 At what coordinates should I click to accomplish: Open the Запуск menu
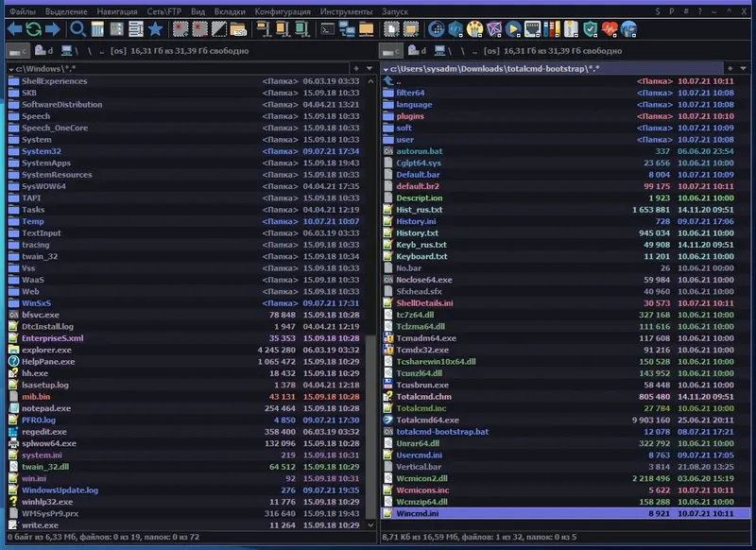(x=395, y=11)
